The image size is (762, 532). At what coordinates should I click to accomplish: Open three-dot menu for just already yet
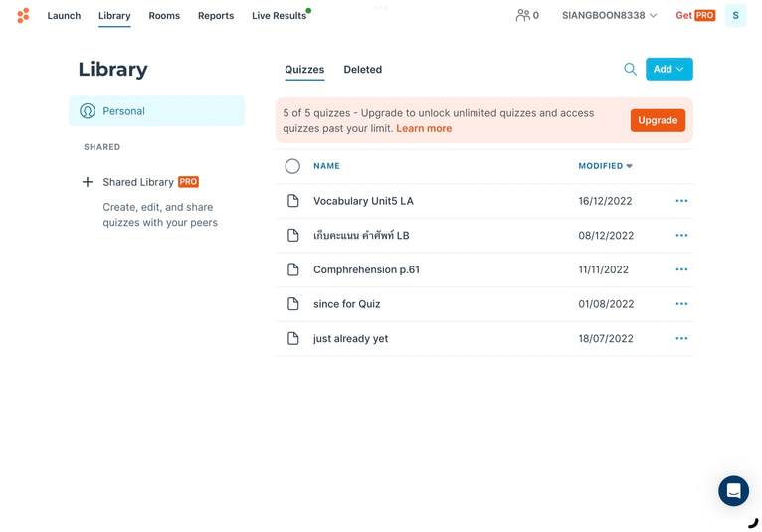[x=681, y=339]
